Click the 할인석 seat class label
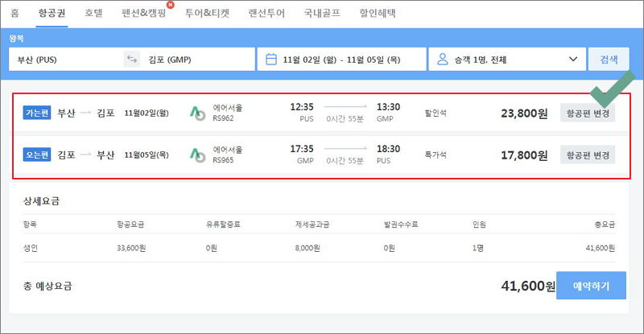 click(436, 113)
